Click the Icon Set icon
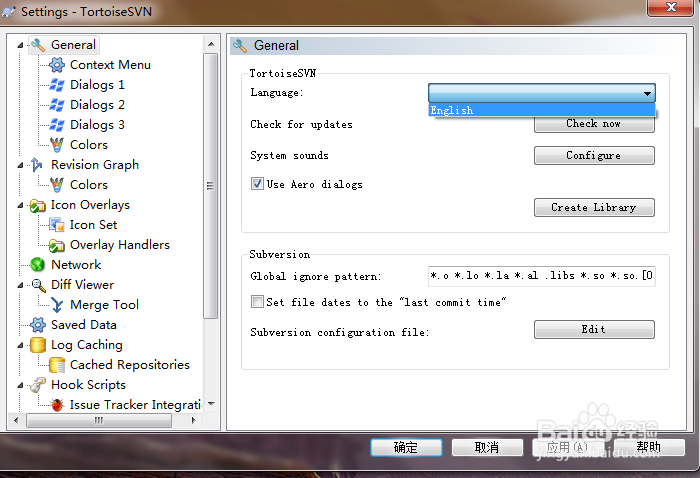Image resolution: width=700 pixels, height=478 pixels. pyautogui.click(x=57, y=225)
